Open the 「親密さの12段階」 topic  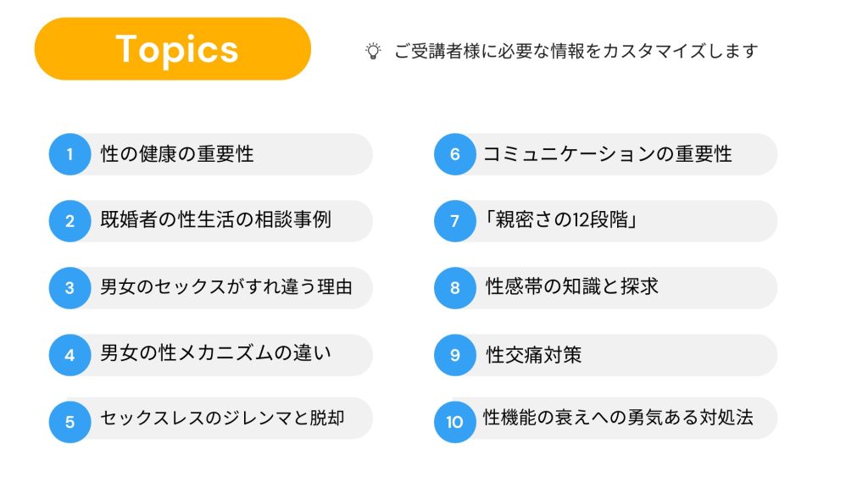click(559, 221)
